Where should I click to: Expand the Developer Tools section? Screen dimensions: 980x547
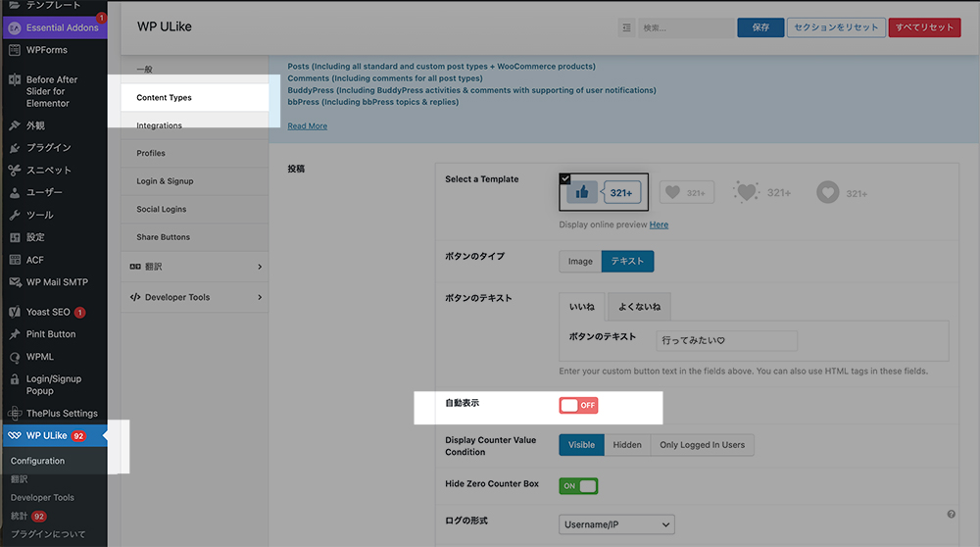point(194,297)
